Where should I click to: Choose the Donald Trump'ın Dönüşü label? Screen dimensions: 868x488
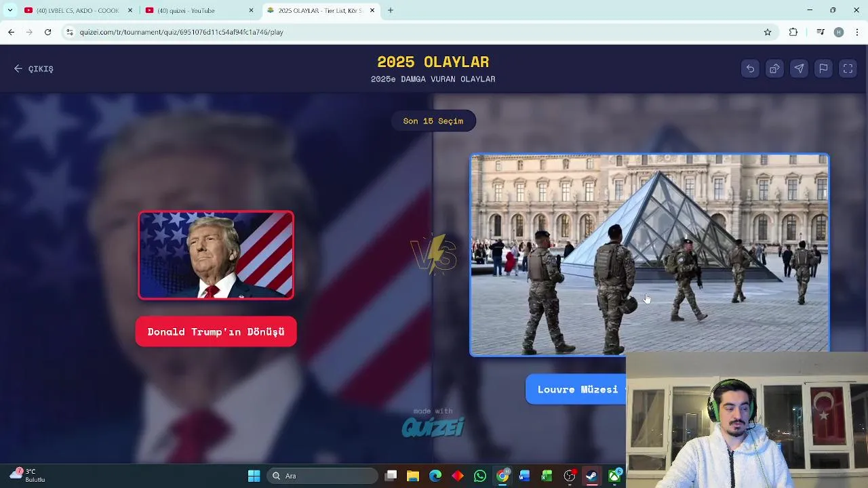click(x=216, y=332)
